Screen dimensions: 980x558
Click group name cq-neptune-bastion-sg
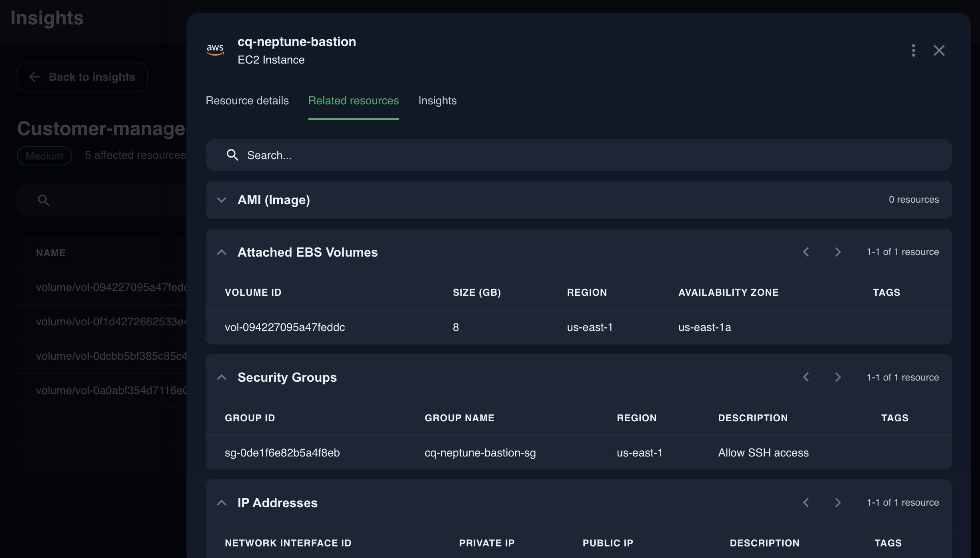(480, 453)
